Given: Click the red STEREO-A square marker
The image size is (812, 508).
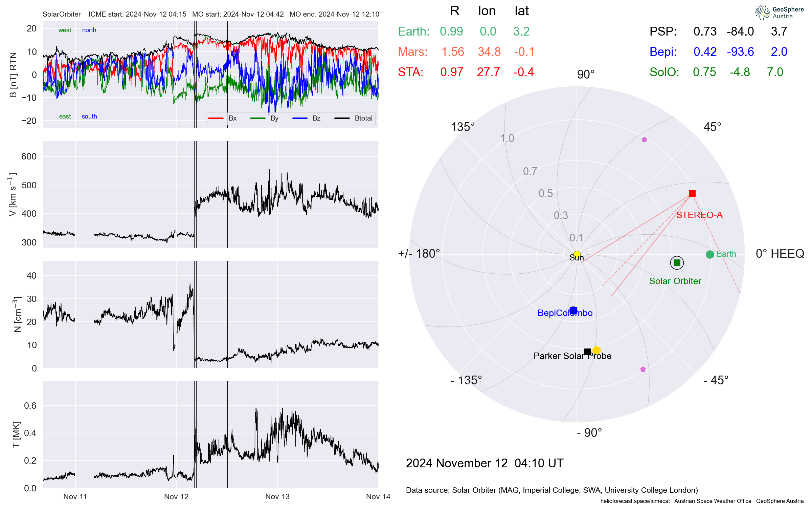Looking at the screenshot, I should 692,194.
